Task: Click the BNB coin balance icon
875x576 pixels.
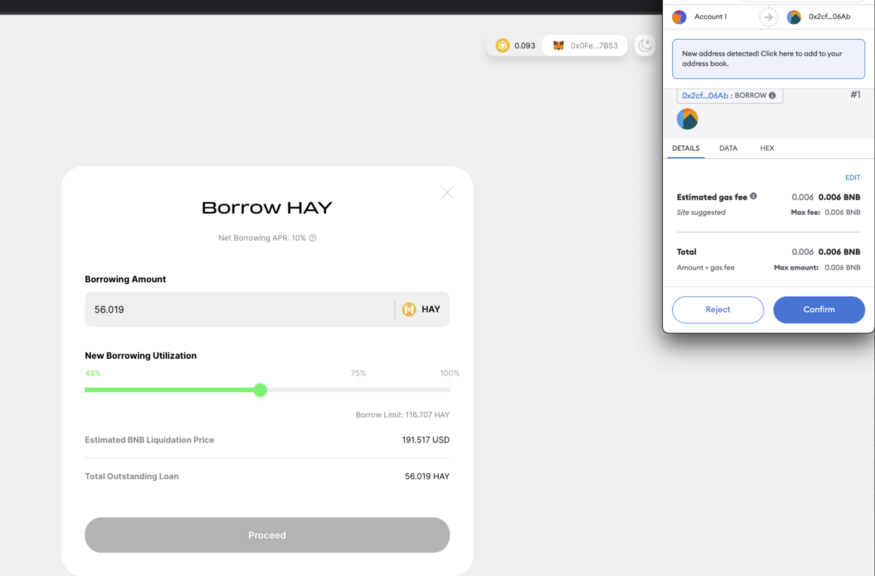Action: (x=502, y=45)
